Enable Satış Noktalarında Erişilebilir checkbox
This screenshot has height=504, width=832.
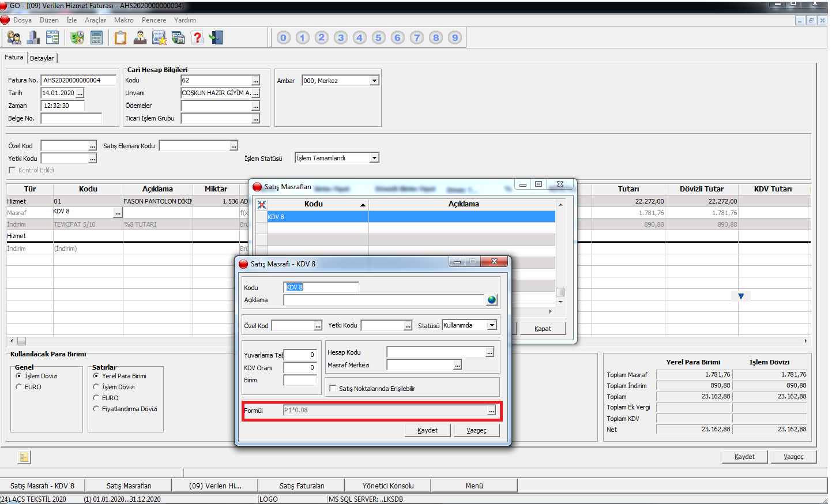point(333,389)
